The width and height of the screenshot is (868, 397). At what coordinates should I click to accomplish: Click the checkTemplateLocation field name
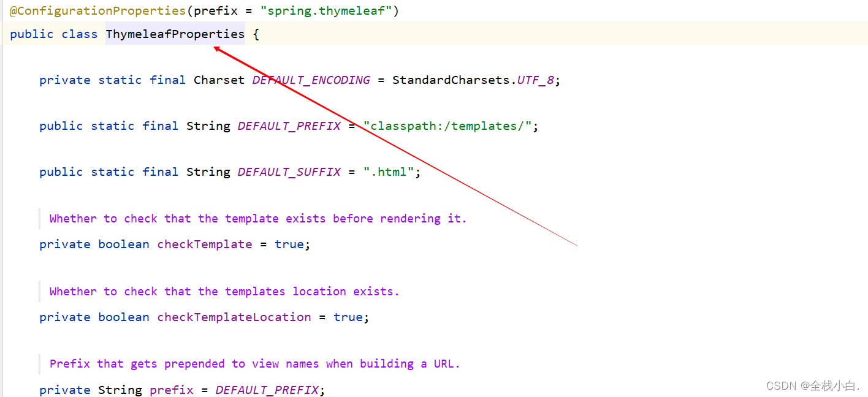click(234, 317)
